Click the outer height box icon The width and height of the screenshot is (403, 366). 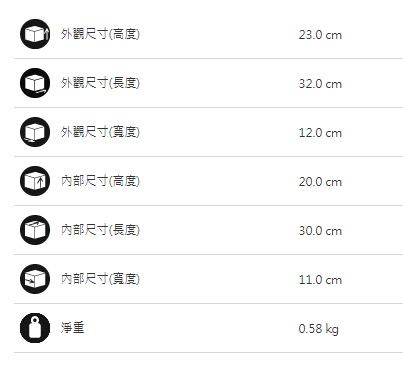[35, 34]
